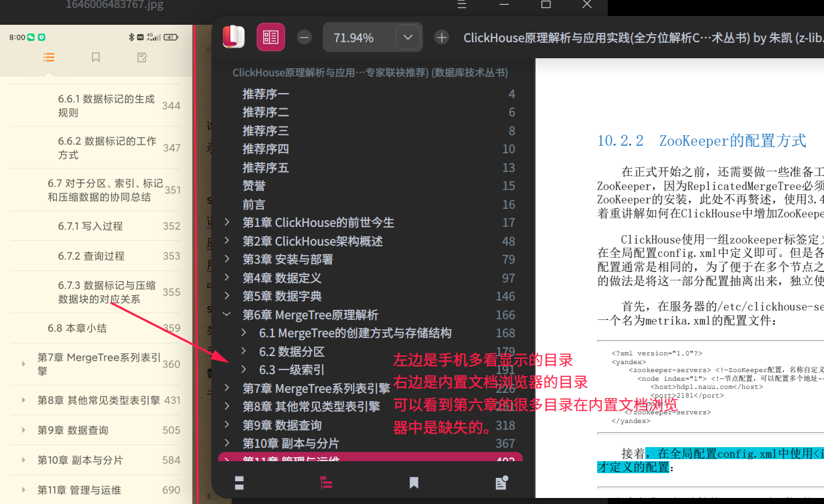Screen dimensions: 824x504
Task: Tap the phone notes tab icon
Action: [x=142, y=58]
